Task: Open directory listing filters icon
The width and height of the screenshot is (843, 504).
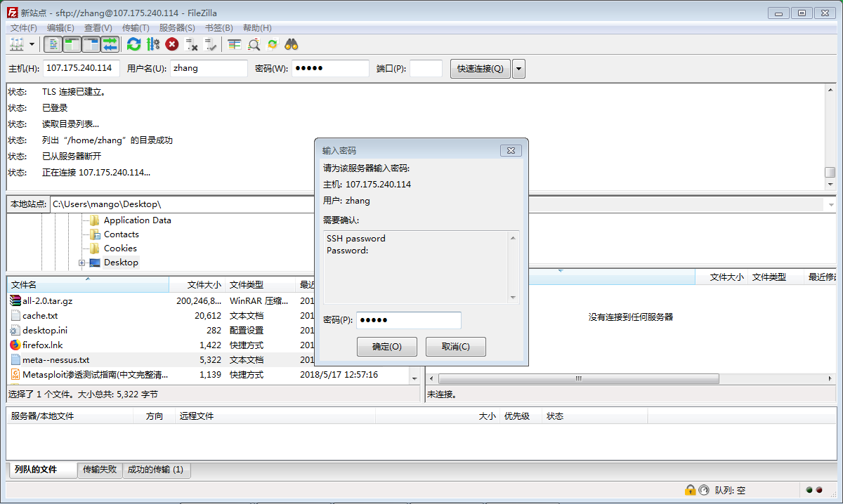Action: [235, 44]
